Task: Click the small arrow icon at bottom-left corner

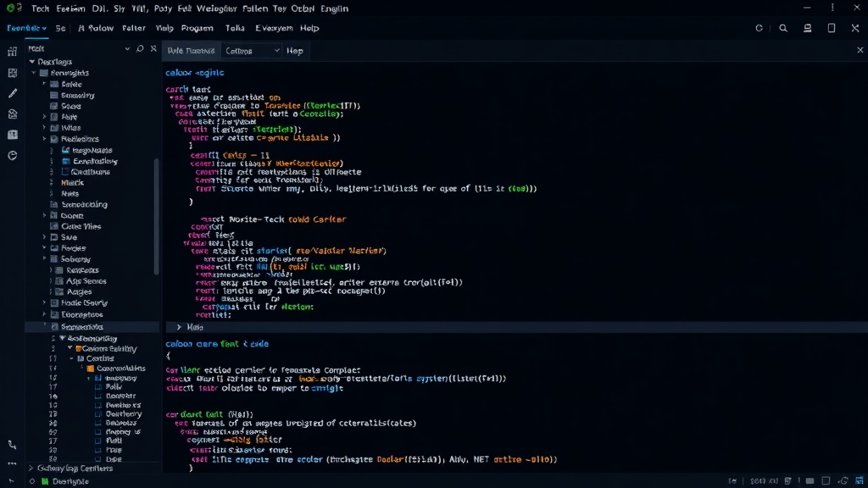Action: click(x=11, y=481)
